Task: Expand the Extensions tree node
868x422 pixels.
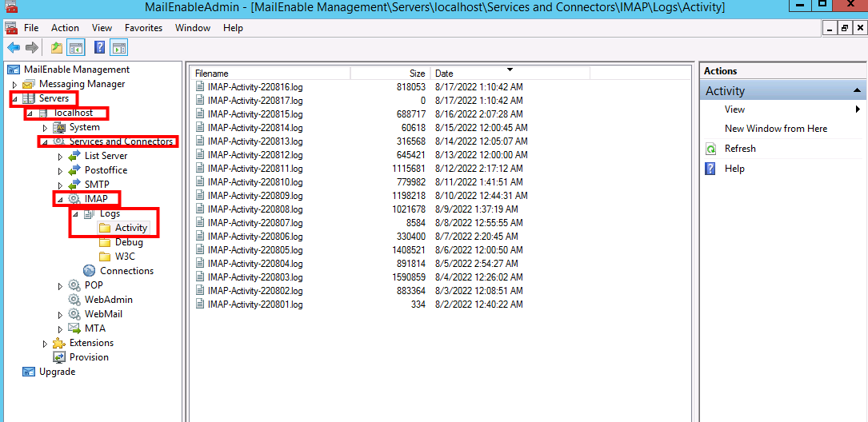Action: (x=45, y=343)
